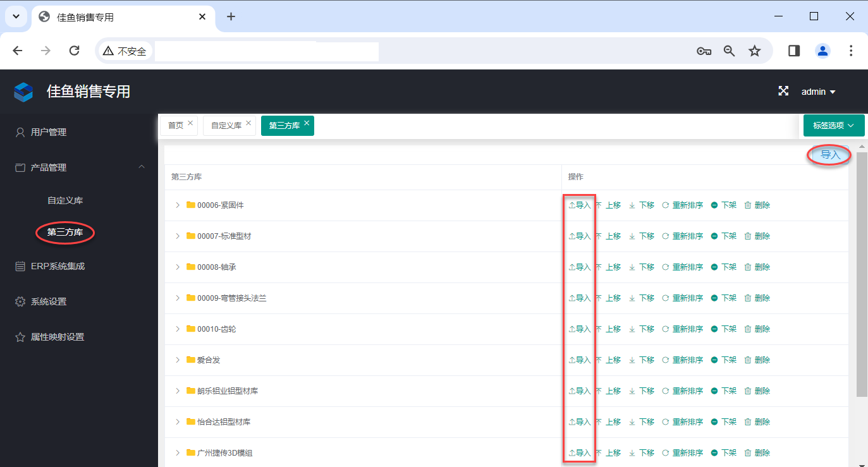Screen dimensions: 868x467
Task: Expand the 00006-紧固件 folder row
Action: click(178, 205)
